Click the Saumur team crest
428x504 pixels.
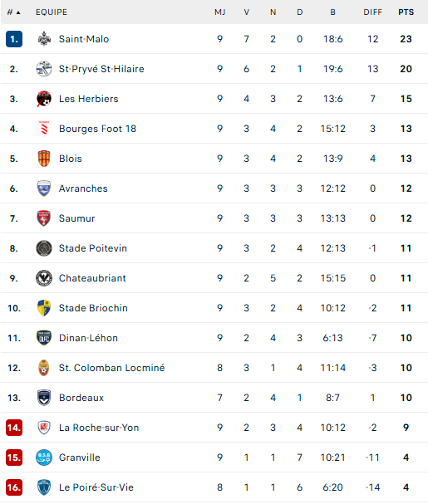point(44,218)
